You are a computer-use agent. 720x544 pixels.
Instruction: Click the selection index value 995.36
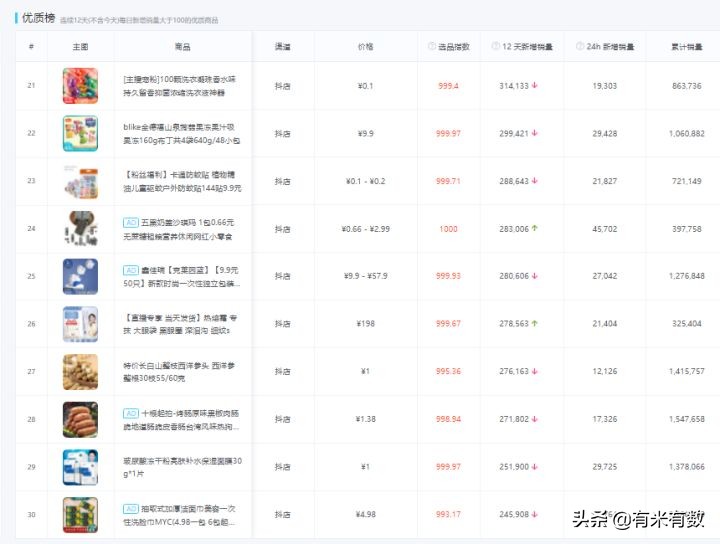[x=448, y=371]
